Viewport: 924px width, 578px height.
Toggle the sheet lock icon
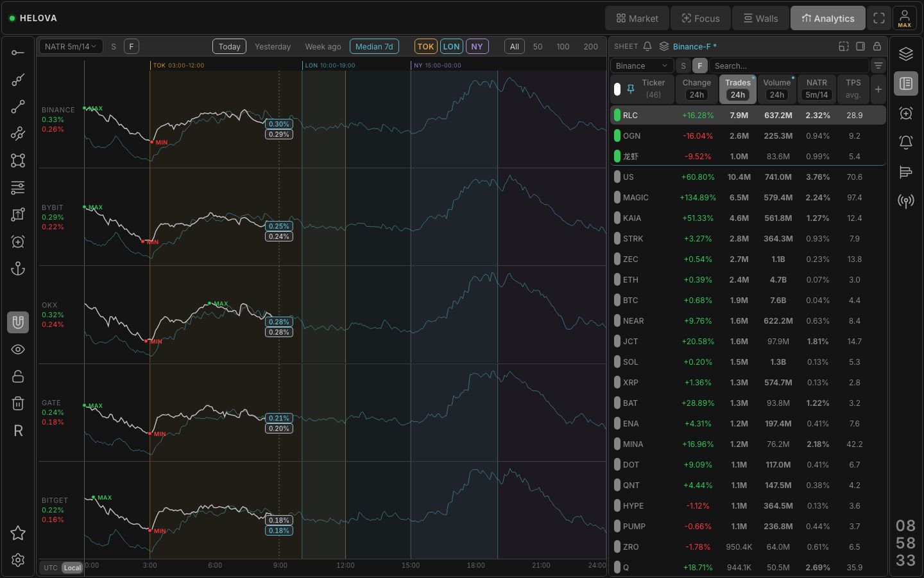click(x=877, y=46)
